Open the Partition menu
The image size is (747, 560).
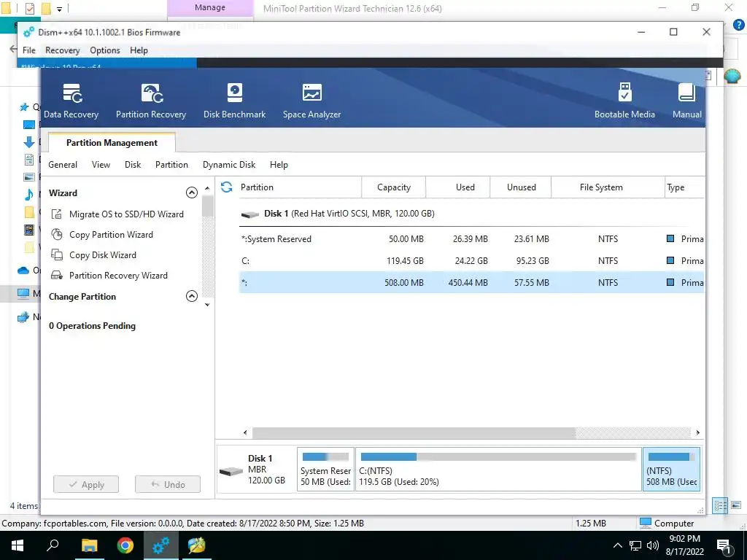(171, 165)
